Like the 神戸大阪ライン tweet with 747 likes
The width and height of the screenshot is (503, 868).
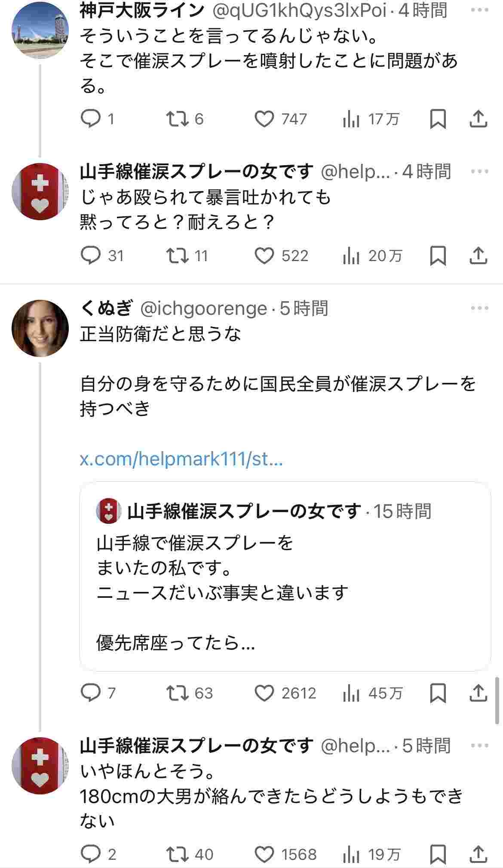tap(264, 119)
